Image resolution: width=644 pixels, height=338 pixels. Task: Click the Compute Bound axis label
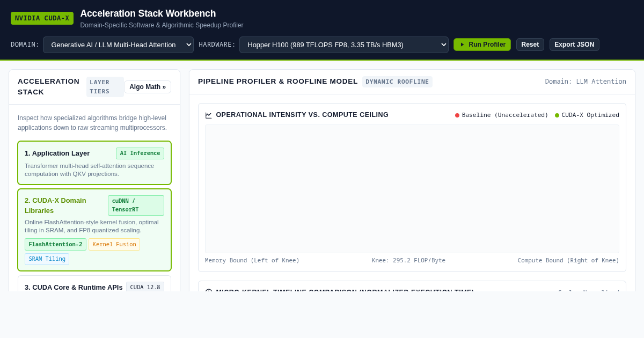[x=568, y=261]
